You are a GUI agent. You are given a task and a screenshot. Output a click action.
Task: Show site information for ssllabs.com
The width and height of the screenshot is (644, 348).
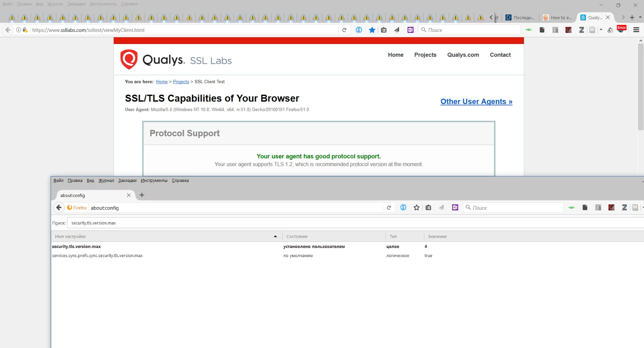pos(18,30)
